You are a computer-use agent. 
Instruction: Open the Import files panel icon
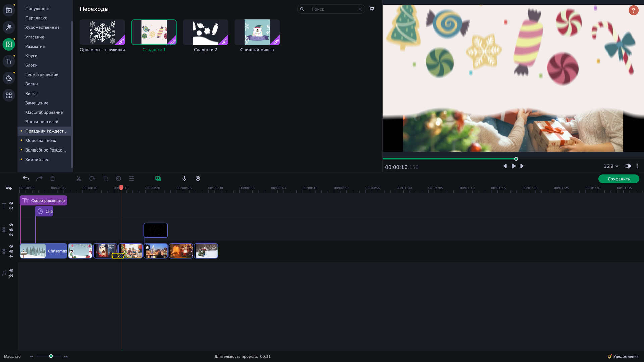pos(9,10)
